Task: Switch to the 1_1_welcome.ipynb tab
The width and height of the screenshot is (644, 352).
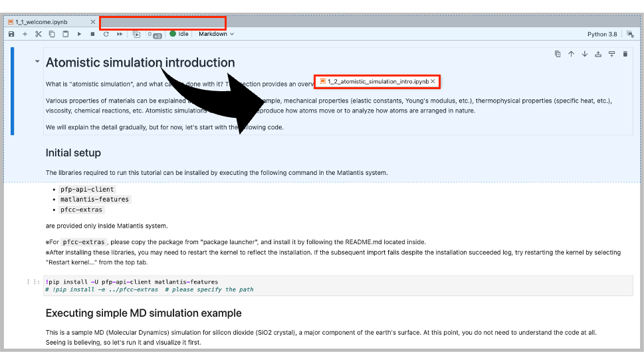Action: coord(45,21)
